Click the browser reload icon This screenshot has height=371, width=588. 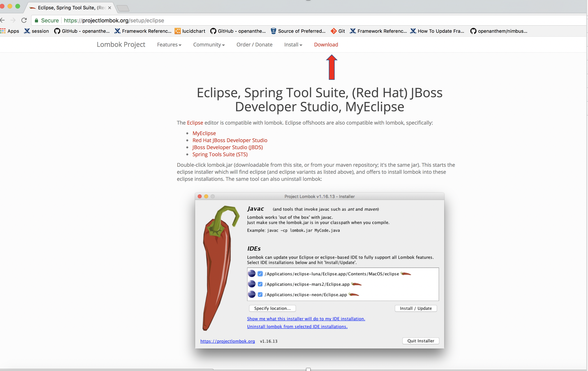pyautogui.click(x=24, y=20)
